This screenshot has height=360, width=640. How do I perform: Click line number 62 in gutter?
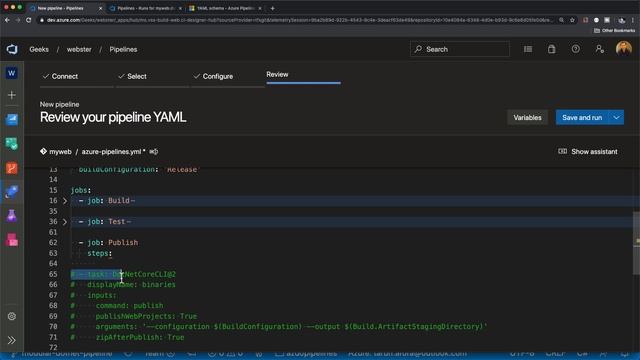53,242
